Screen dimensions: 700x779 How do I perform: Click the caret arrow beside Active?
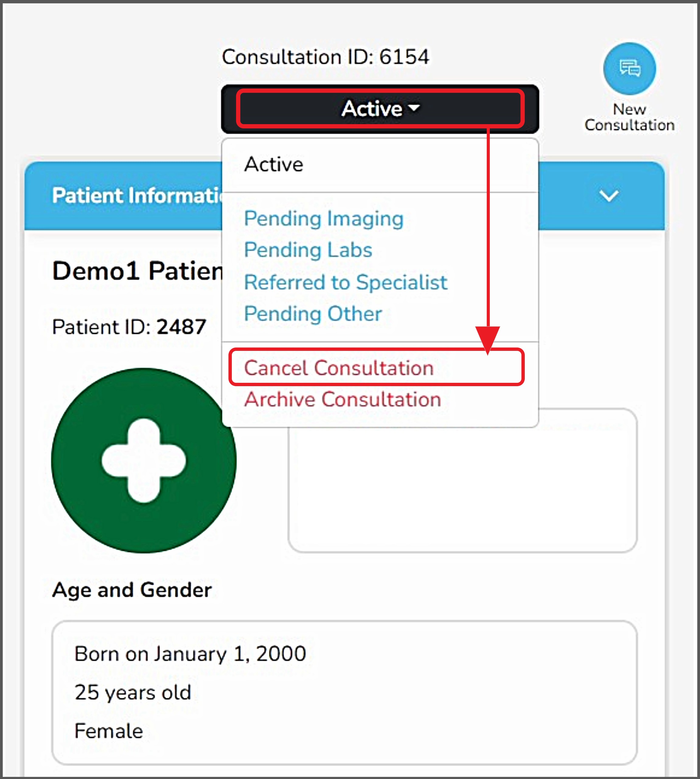[414, 108]
